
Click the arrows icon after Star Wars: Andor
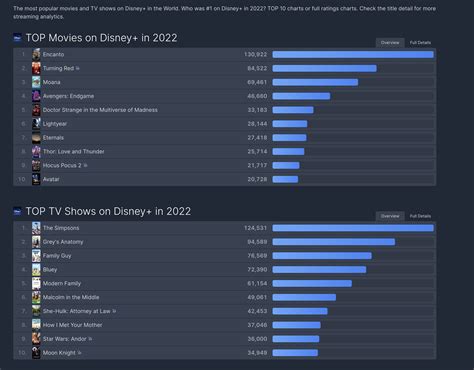coord(90,339)
